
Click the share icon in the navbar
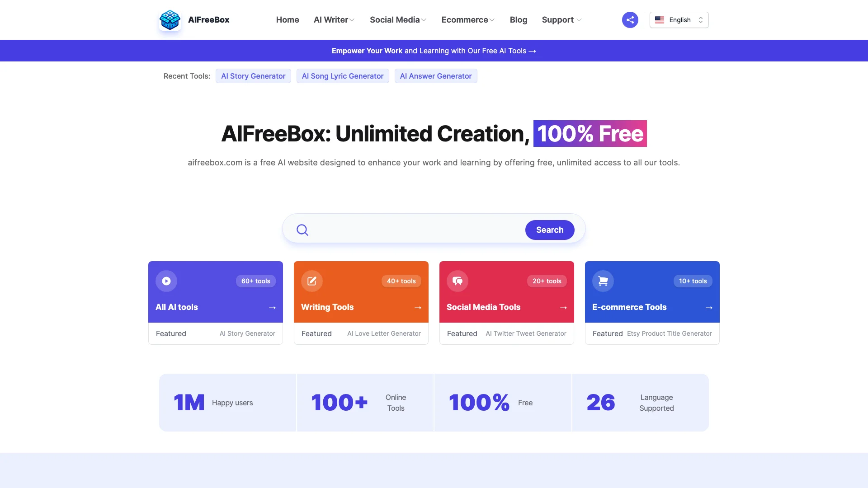pos(630,20)
